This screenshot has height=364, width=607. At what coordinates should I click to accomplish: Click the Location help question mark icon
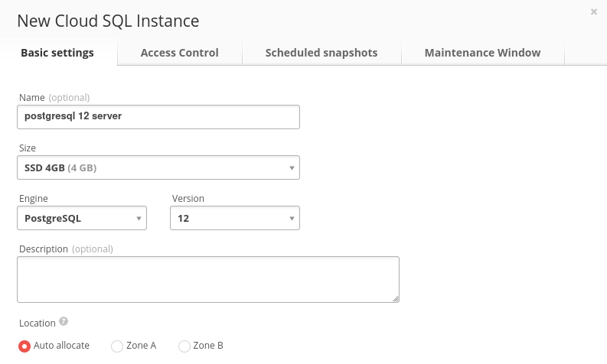click(64, 321)
